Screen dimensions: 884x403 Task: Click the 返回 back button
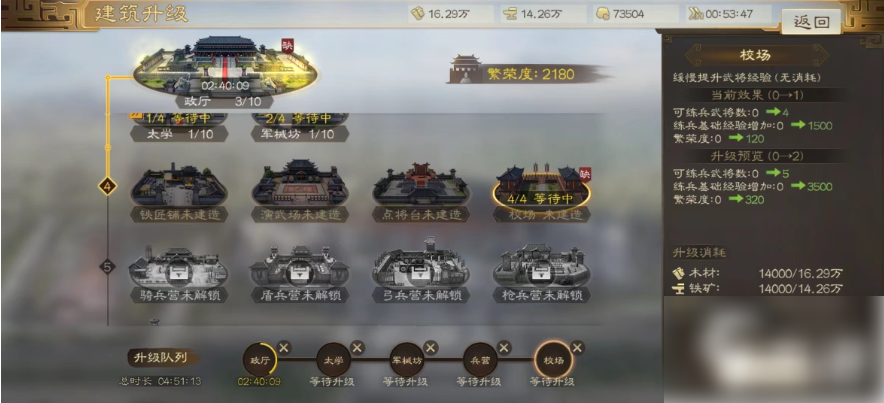coord(811,22)
